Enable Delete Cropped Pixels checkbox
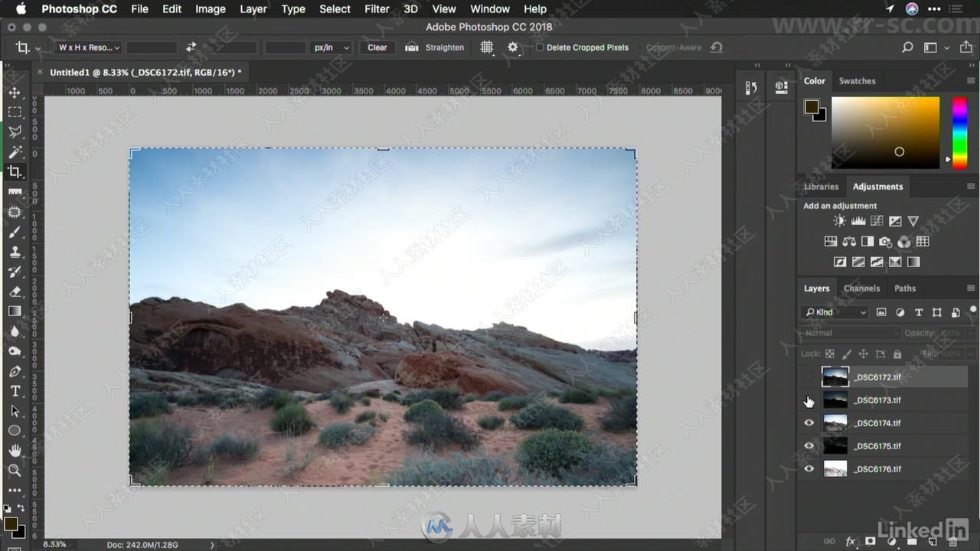 pyautogui.click(x=540, y=47)
